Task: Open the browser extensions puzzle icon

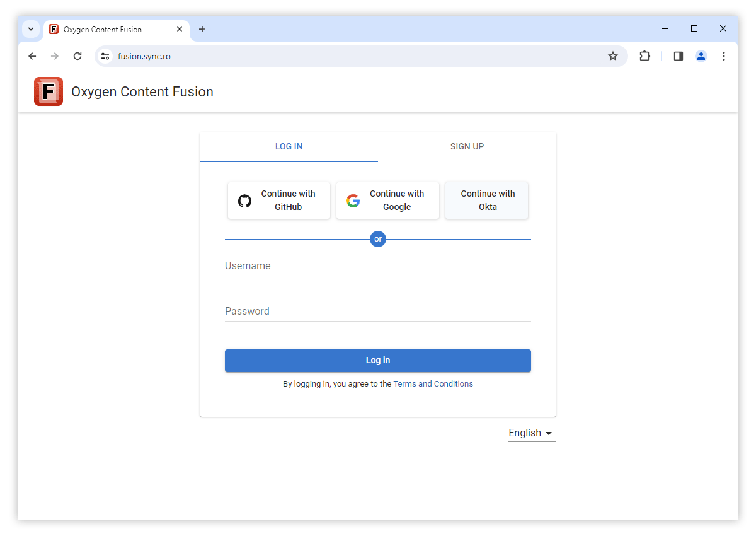Action: 644,56
